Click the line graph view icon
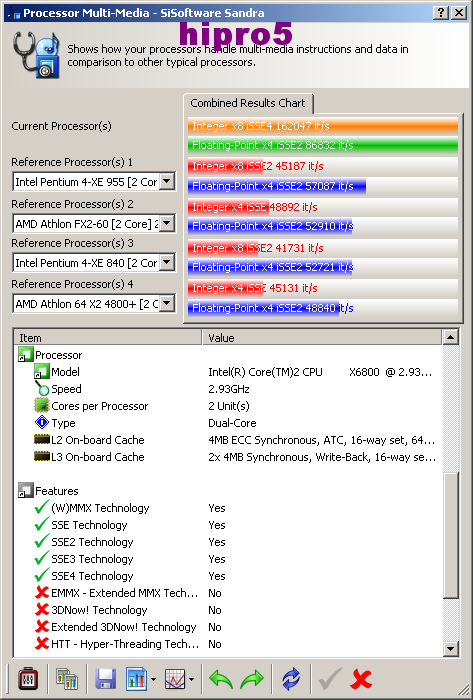 point(175,679)
